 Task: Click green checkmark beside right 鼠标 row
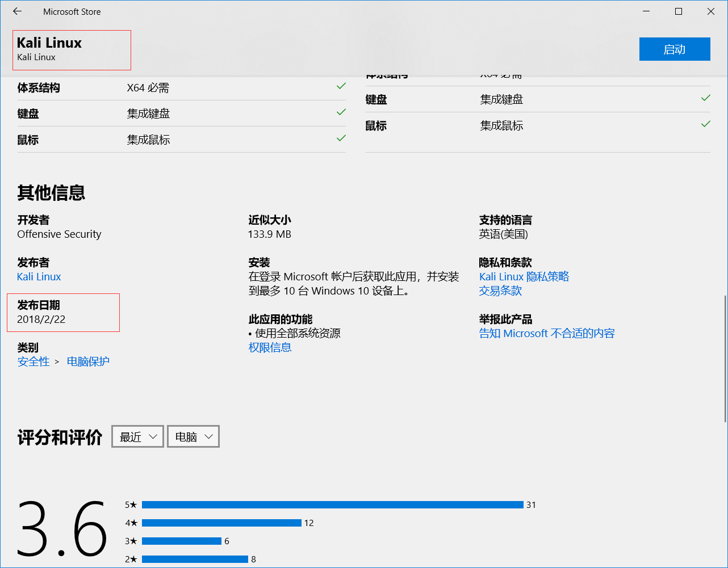705,124
